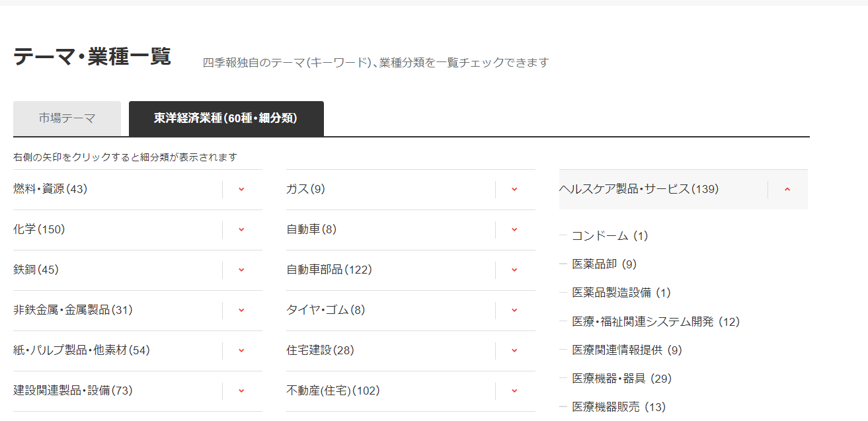The image size is (868, 421).
Task: Expand the 自動車 (8) arrow
Action: [514, 230]
